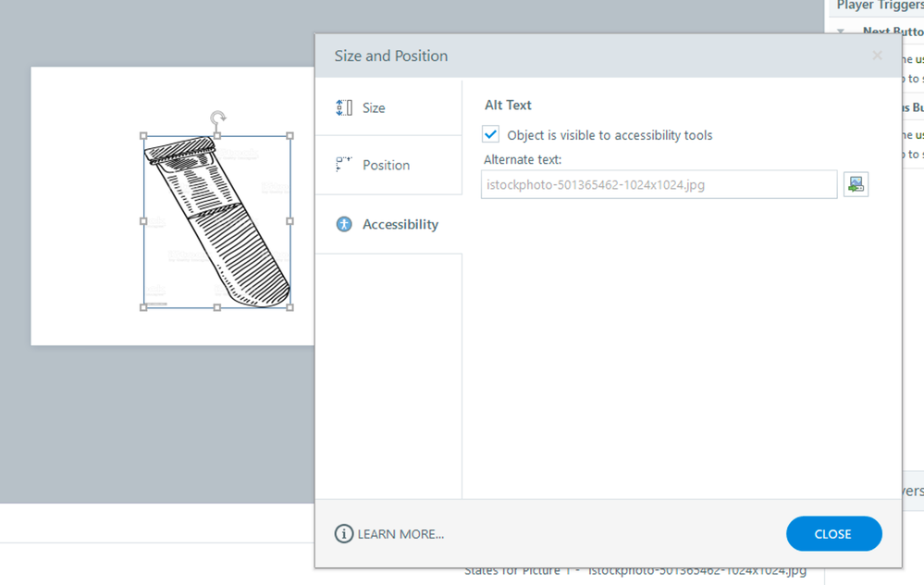Uncheck Object is visible to accessibility tools
Viewport: 924px width, 585px height.
click(x=491, y=134)
